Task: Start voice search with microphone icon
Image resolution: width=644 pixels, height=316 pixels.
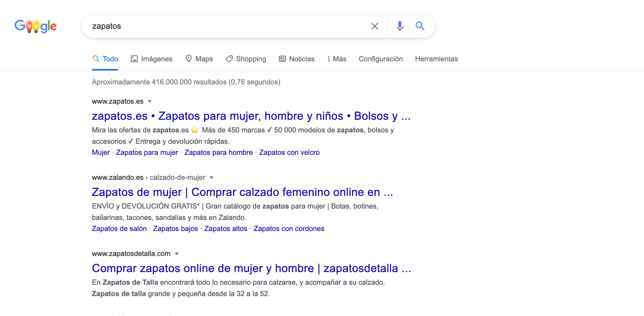Action: (x=400, y=26)
